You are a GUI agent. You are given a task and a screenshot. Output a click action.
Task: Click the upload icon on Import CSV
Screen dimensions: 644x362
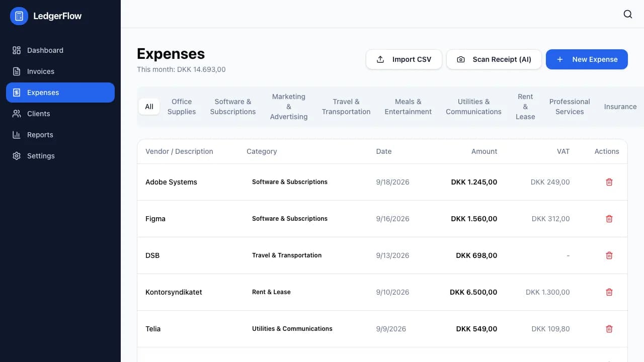click(x=380, y=59)
